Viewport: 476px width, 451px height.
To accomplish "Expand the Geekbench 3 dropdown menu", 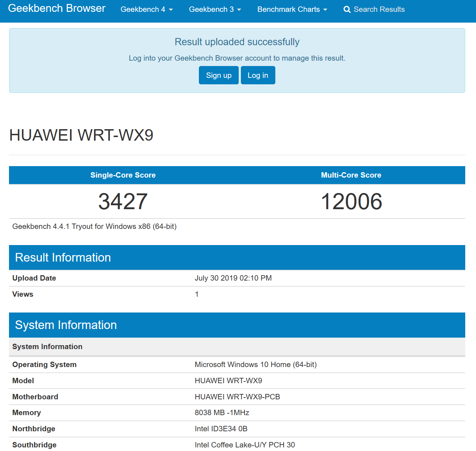I will coord(215,9).
